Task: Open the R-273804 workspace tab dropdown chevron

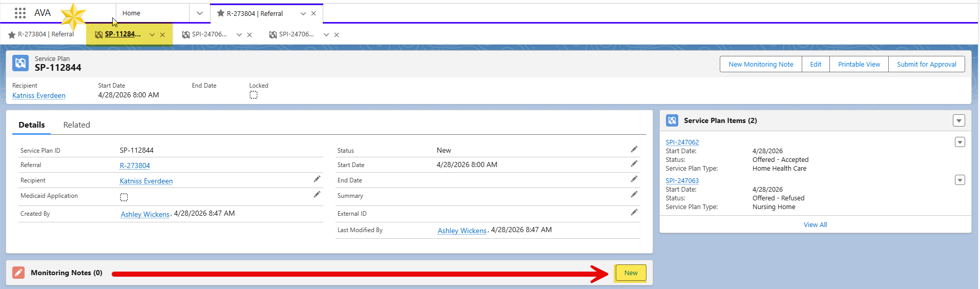Action: pos(303,13)
